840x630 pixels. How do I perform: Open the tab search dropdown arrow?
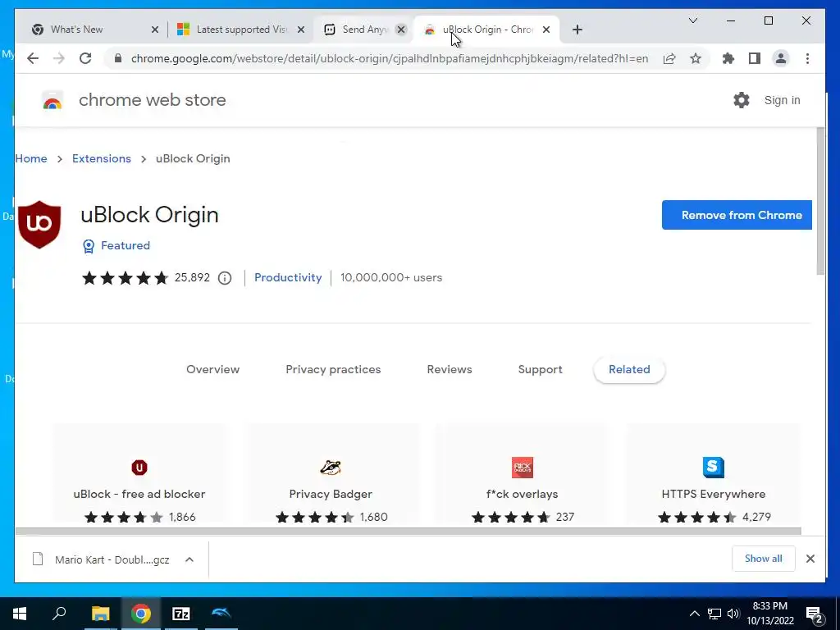point(692,21)
